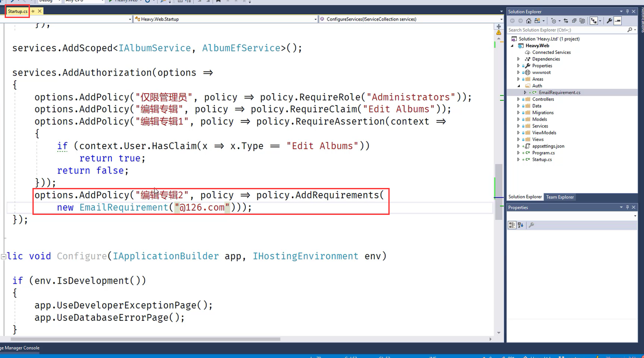Screen dimensions: 644x358
Task: Click the editor vertical scrollbar thumb
Action: pos(498,192)
